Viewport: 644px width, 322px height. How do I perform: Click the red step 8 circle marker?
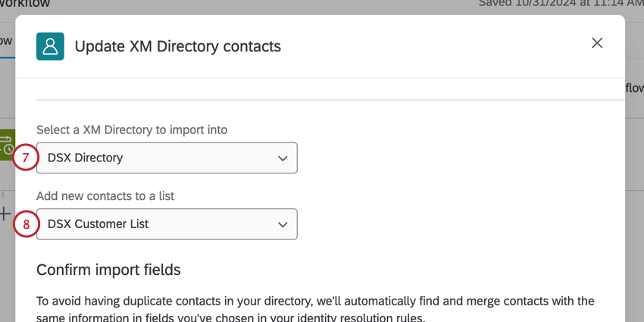[x=25, y=224]
